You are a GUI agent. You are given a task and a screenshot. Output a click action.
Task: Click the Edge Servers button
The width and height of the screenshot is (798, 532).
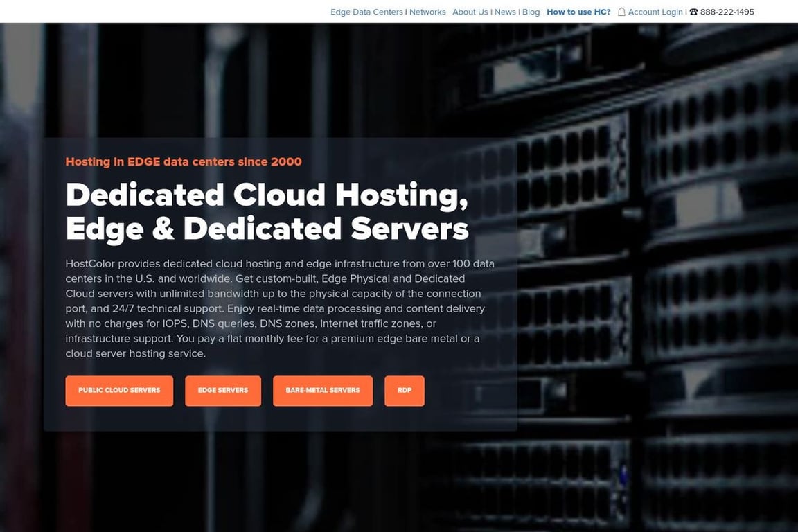(223, 391)
